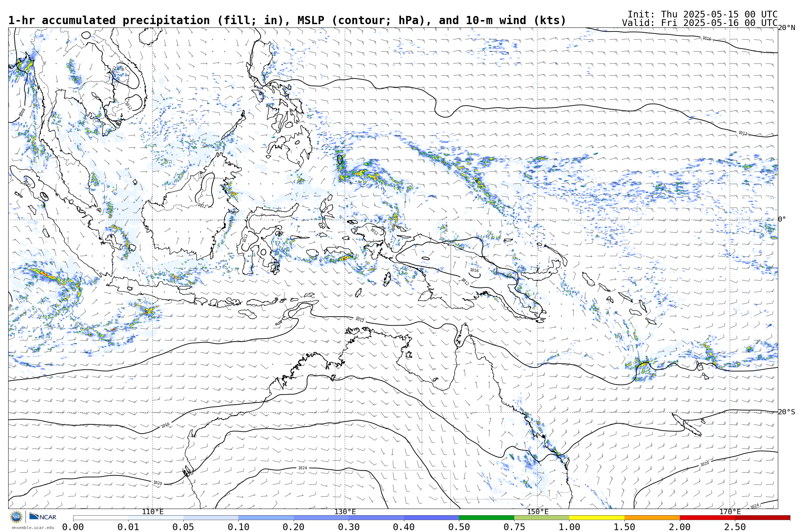Click the 0.50 color bar label
802x532 pixels.
[x=459, y=527]
